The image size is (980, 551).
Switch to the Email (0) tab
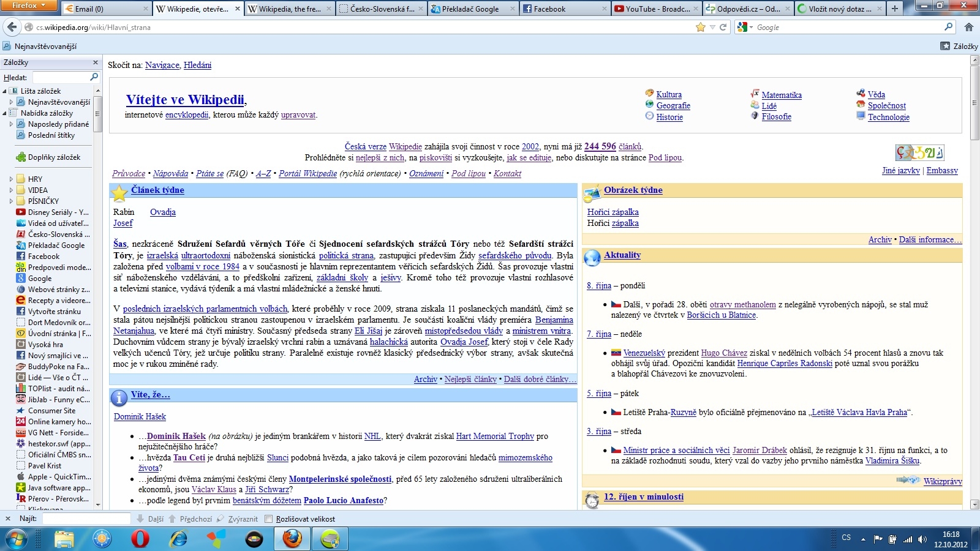coord(106,9)
